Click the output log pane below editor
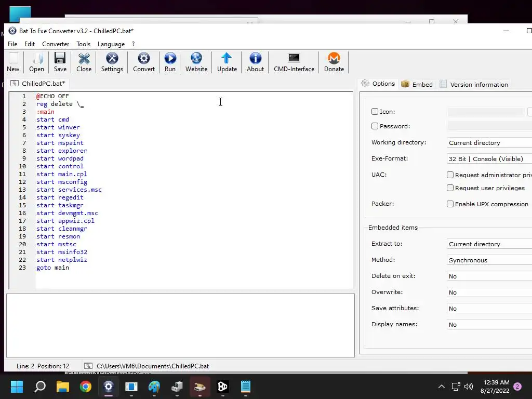 coord(180,325)
